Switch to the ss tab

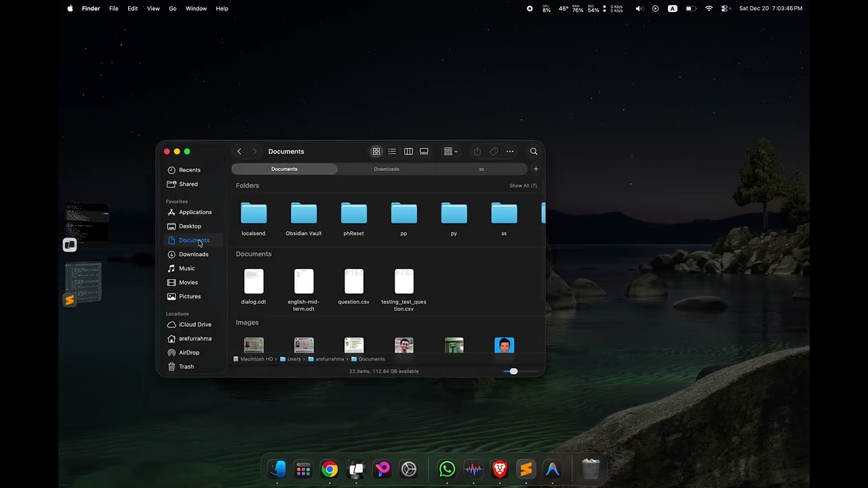coord(481,169)
